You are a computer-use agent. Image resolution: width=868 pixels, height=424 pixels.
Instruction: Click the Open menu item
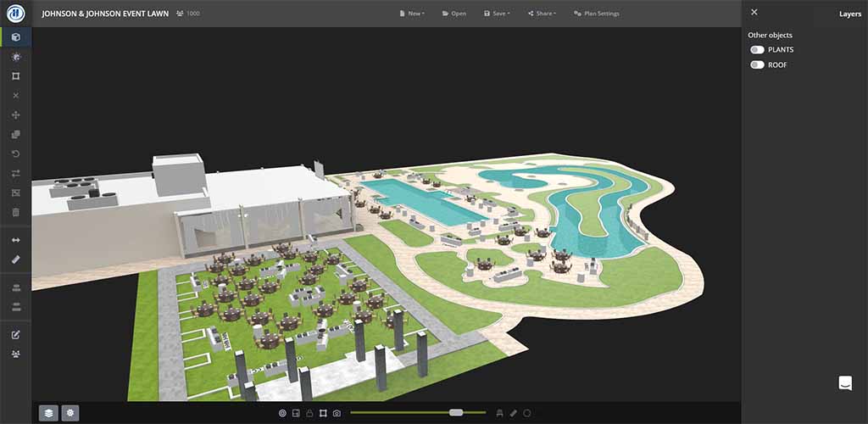tap(454, 14)
